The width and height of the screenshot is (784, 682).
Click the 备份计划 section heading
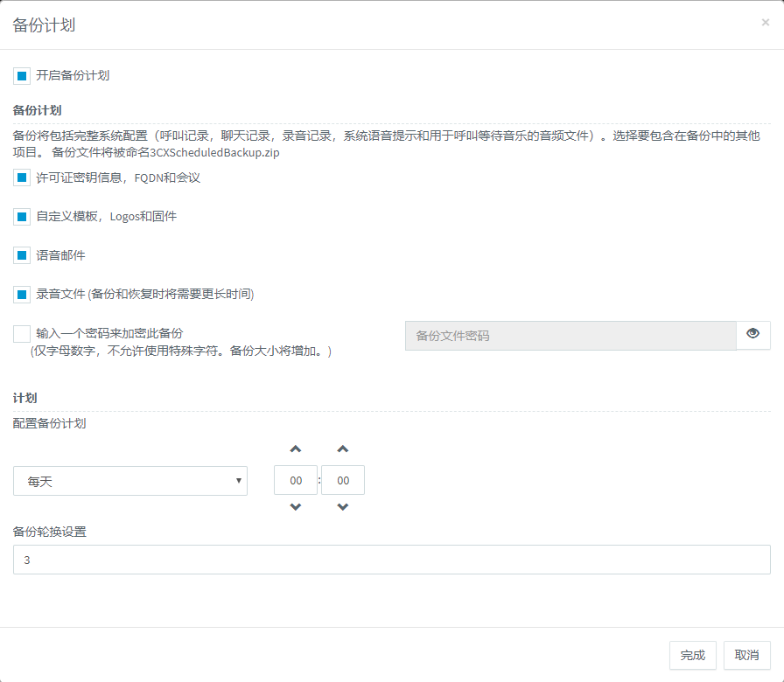(x=37, y=110)
